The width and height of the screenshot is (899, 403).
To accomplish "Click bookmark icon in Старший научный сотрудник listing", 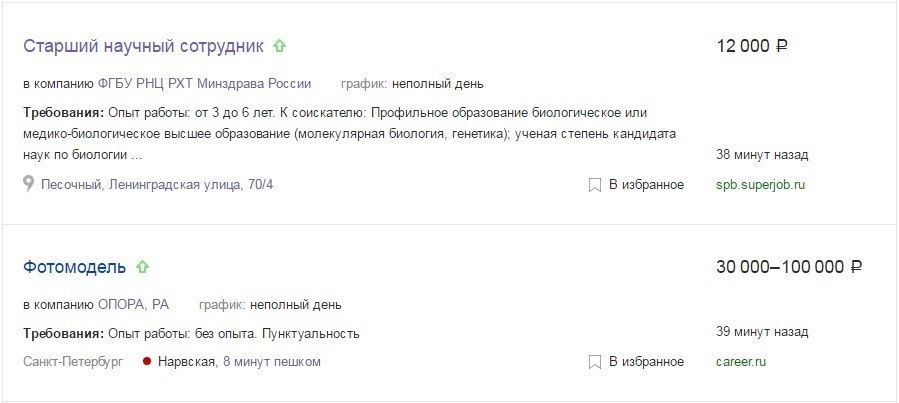I will point(595,185).
